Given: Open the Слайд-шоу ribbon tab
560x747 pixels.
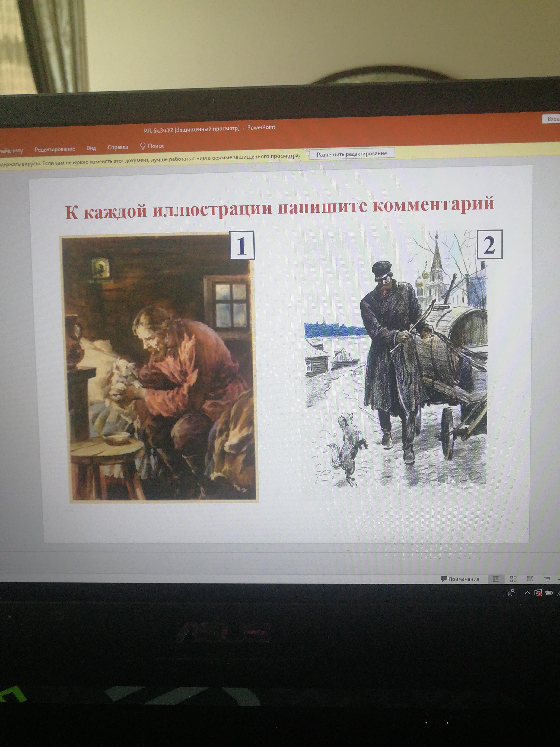Looking at the screenshot, I should tap(11, 151).
